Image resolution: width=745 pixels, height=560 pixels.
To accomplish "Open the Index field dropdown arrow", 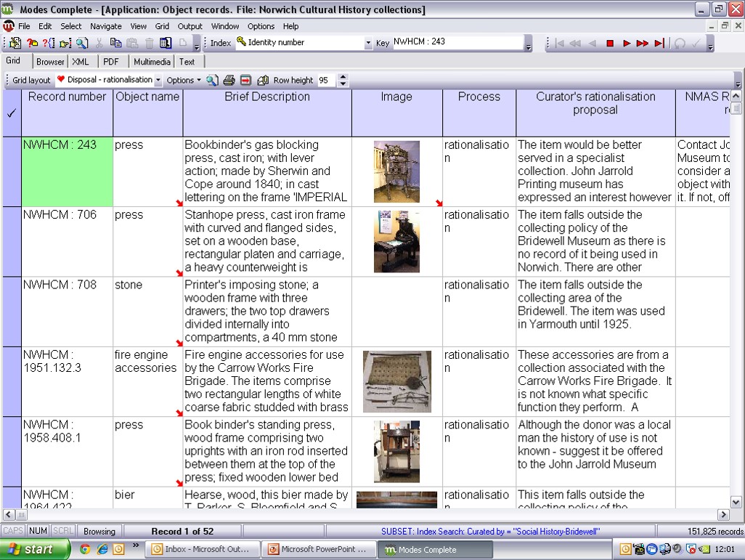I will click(368, 44).
